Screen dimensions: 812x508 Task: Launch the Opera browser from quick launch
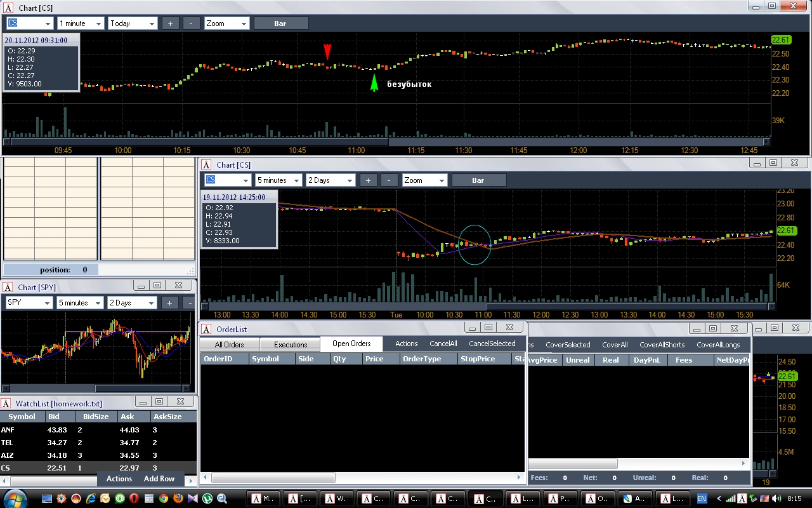[x=134, y=498]
